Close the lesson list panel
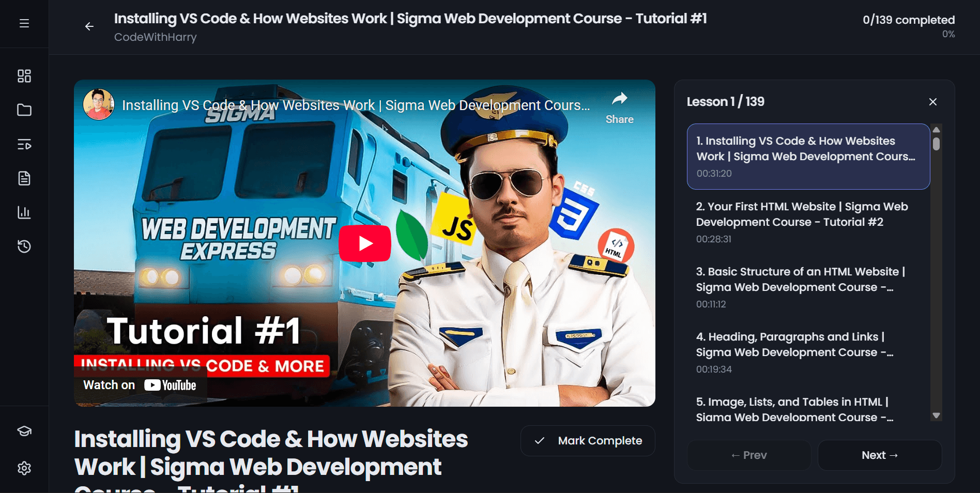Image resolution: width=980 pixels, height=493 pixels. [932, 102]
